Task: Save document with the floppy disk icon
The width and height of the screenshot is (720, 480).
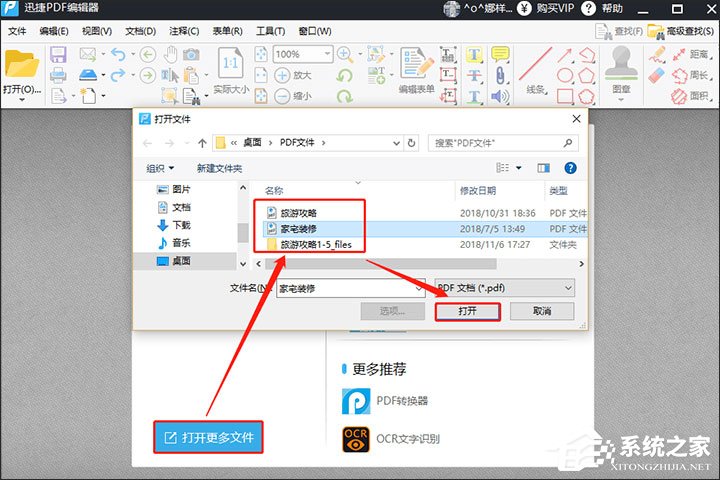Action: pos(58,54)
